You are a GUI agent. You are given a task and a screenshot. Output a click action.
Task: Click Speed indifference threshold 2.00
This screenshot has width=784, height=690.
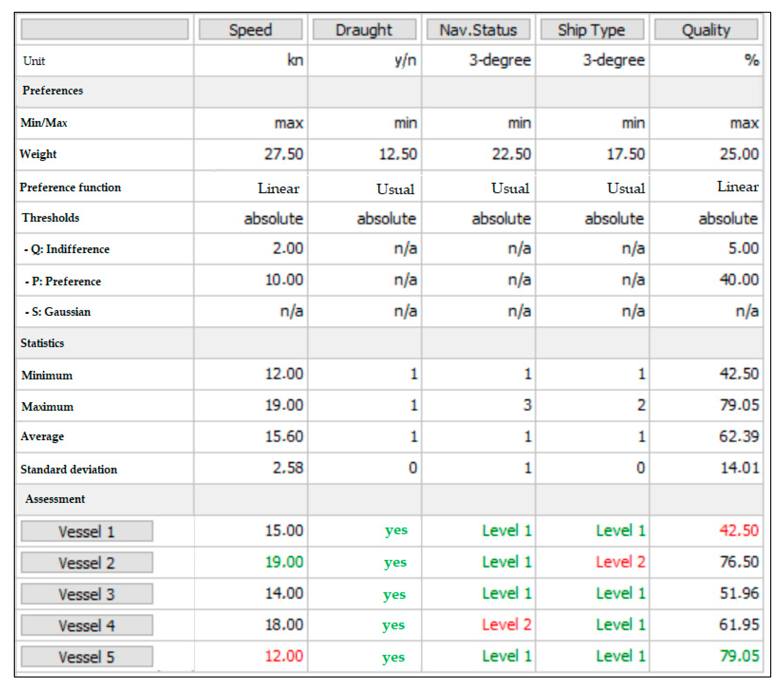(x=288, y=249)
